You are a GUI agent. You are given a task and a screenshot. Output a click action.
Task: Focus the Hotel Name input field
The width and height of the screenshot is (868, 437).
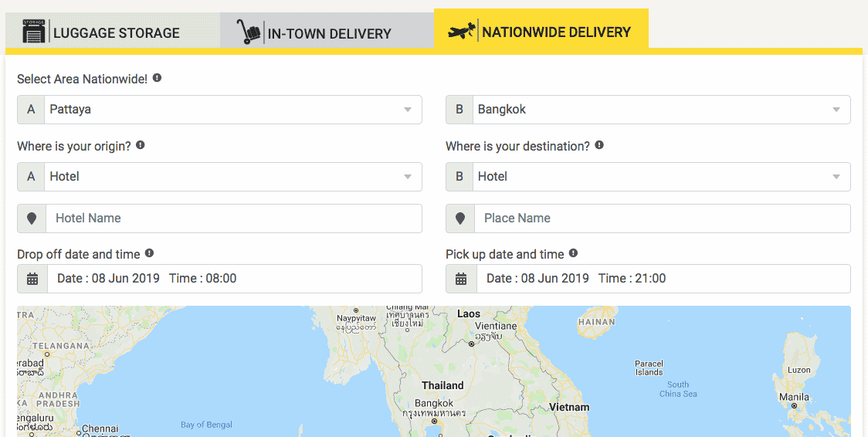[234, 218]
